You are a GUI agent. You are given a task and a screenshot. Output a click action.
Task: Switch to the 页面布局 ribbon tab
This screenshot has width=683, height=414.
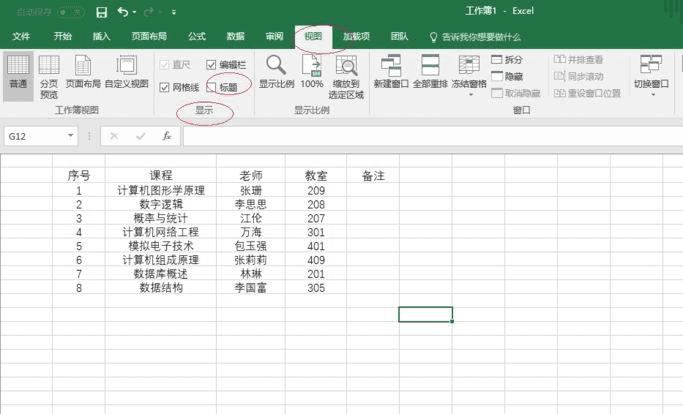(149, 36)
